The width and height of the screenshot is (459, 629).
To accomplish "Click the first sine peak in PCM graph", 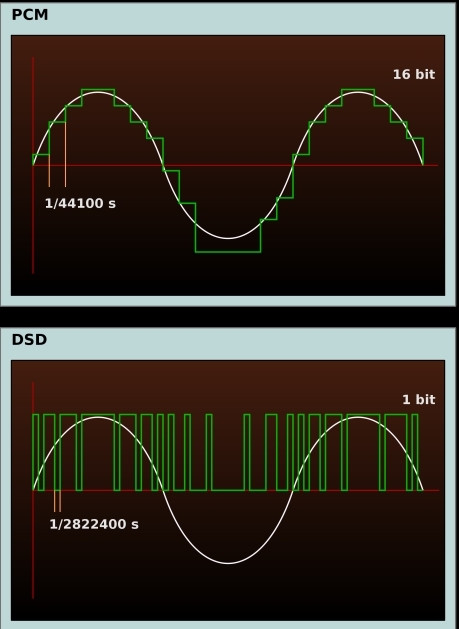I will pos(98,93).
